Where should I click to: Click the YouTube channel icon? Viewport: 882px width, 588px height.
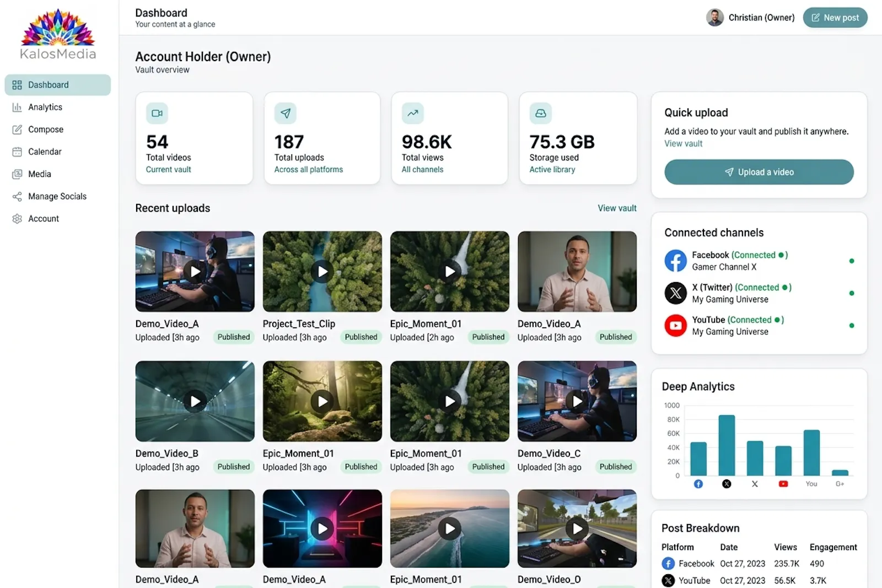click(x=675, y=326)
